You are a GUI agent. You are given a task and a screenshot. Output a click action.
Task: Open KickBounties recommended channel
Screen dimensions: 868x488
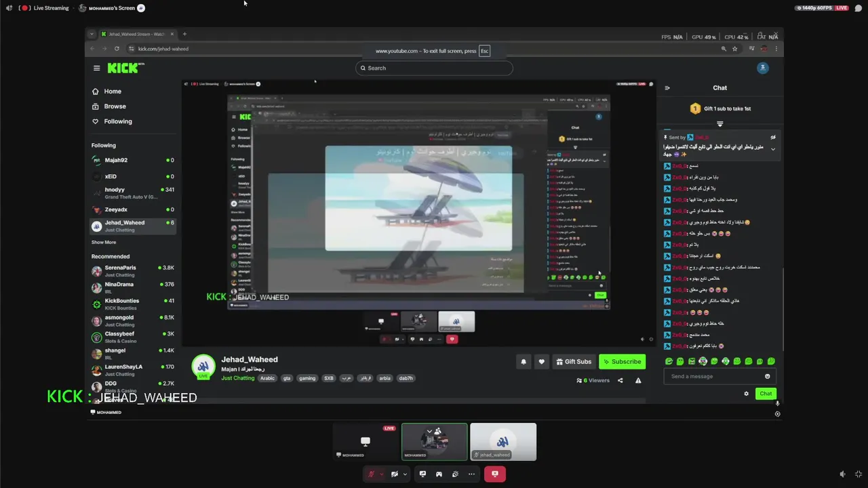pyautogui.click(x=133, y=304)
